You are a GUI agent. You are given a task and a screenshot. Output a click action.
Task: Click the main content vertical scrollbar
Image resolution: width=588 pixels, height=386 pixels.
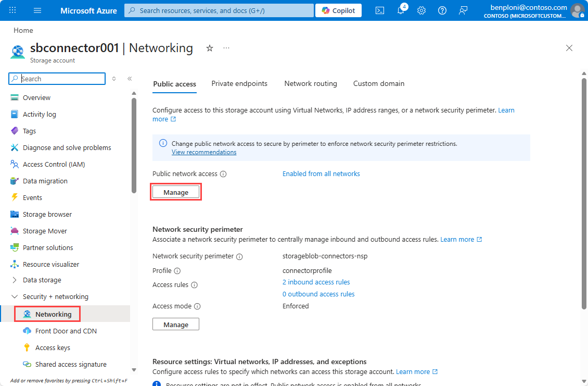coord(584,194)
